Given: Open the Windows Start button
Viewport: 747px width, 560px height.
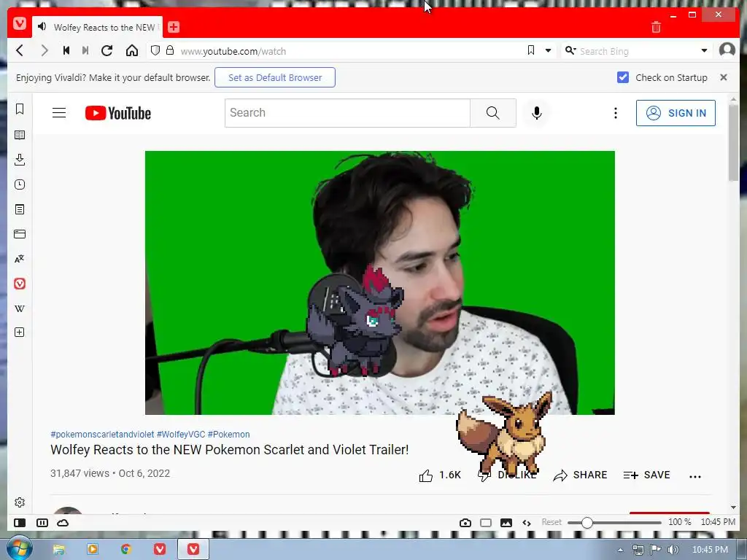Looking at the screenshot, I should pos(19,548).
